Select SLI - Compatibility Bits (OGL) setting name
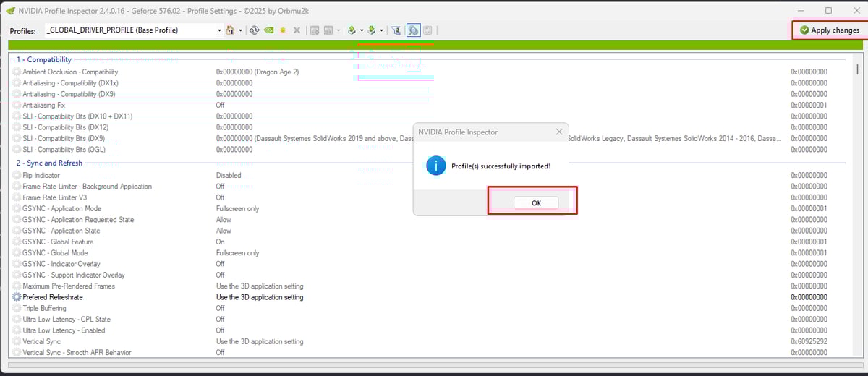 pos(64,150)
